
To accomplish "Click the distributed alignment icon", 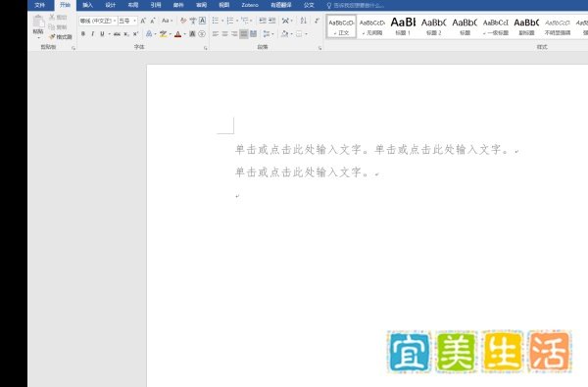I will coord(254,34).
